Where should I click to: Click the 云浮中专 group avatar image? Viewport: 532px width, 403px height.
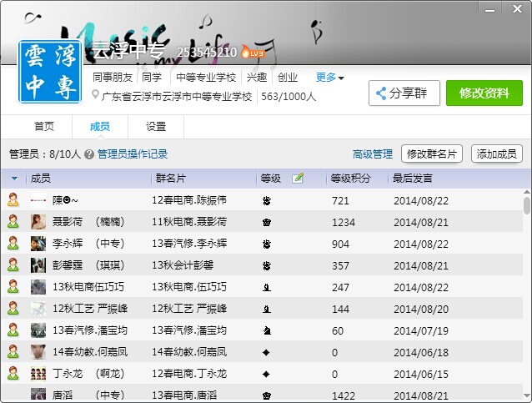50,72
